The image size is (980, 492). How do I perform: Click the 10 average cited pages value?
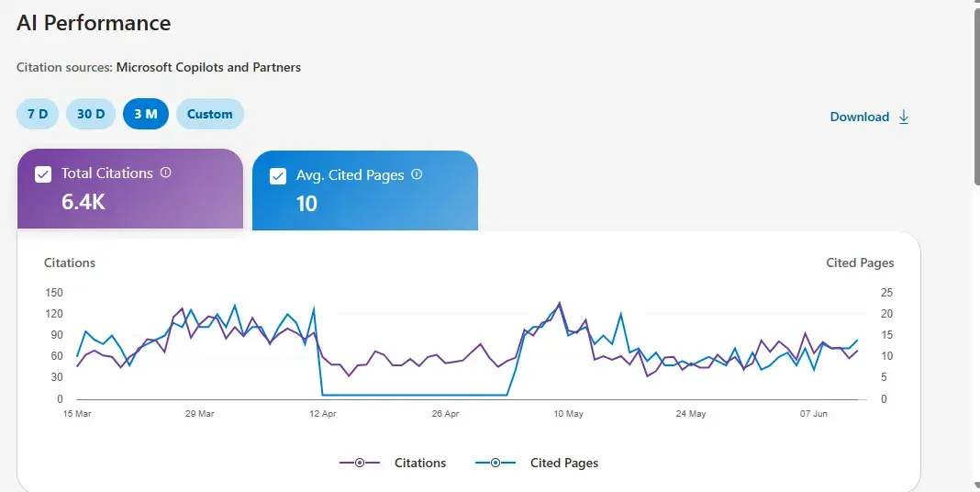tap(306, 204)
